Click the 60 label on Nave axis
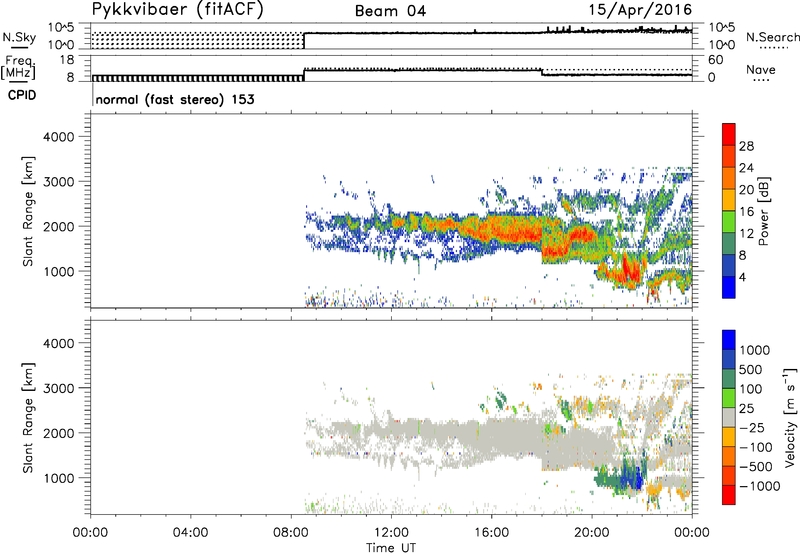Screen dimensions: 800x554 (x=716, y=60)
